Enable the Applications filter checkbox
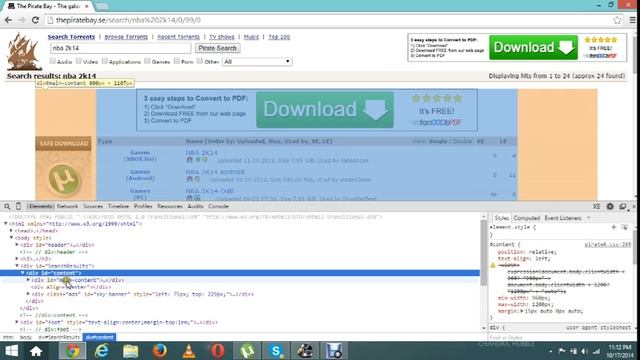Viewport: 640px width, 360px height. coord(104,61)
